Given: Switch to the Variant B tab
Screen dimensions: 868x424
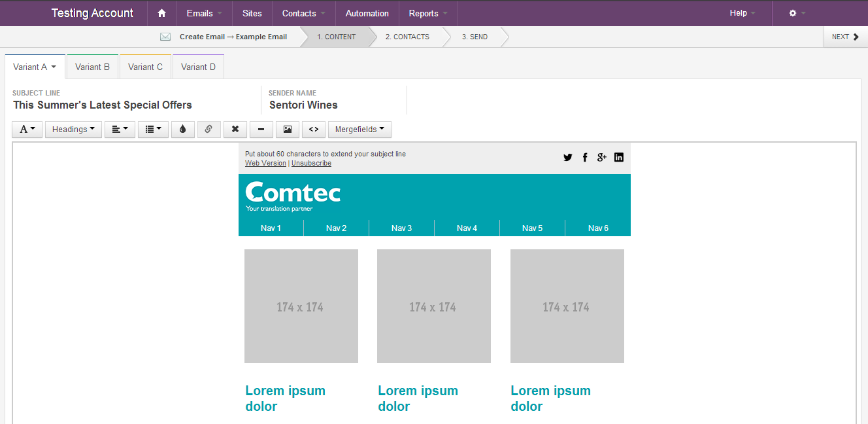Looking at the screenshot, I should pos(92,67).
